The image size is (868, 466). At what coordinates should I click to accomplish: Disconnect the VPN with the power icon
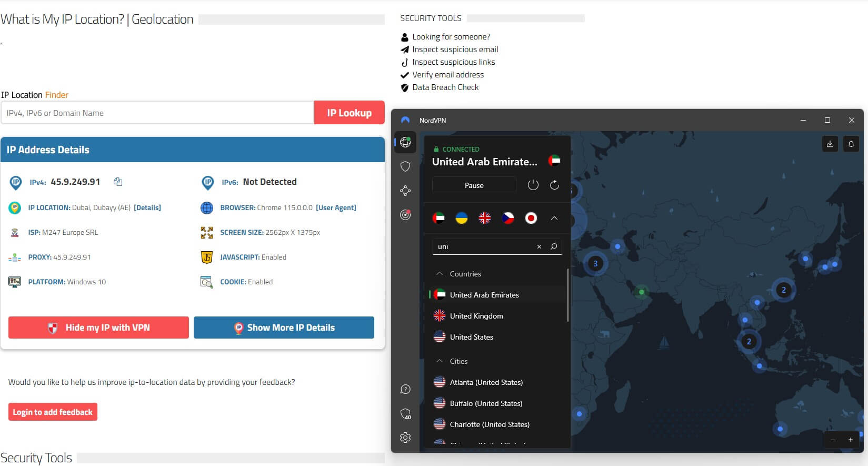click(x=533, y=185)
